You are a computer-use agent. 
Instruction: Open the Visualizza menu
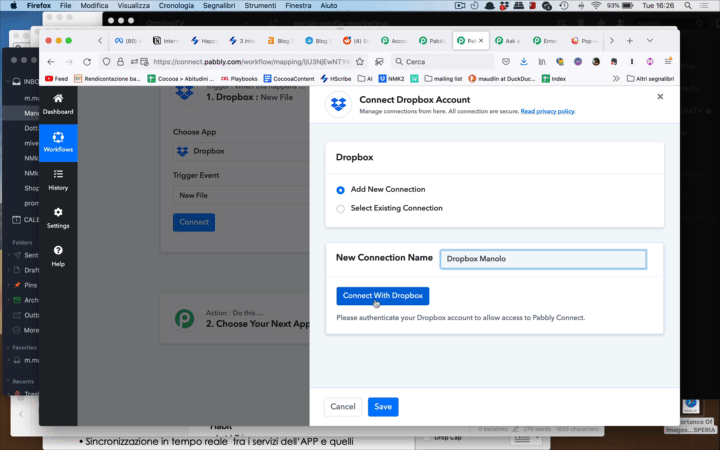pos(133,6)
